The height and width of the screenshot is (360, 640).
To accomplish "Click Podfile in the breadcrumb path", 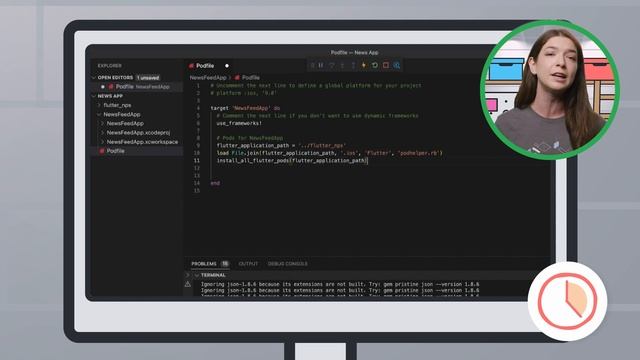I will pos(251,78).
